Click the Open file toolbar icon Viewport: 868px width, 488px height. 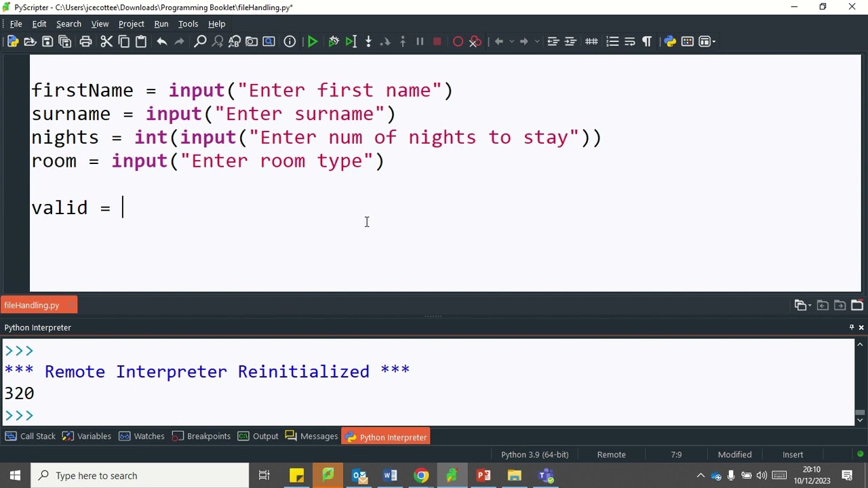tap(30, 41)
